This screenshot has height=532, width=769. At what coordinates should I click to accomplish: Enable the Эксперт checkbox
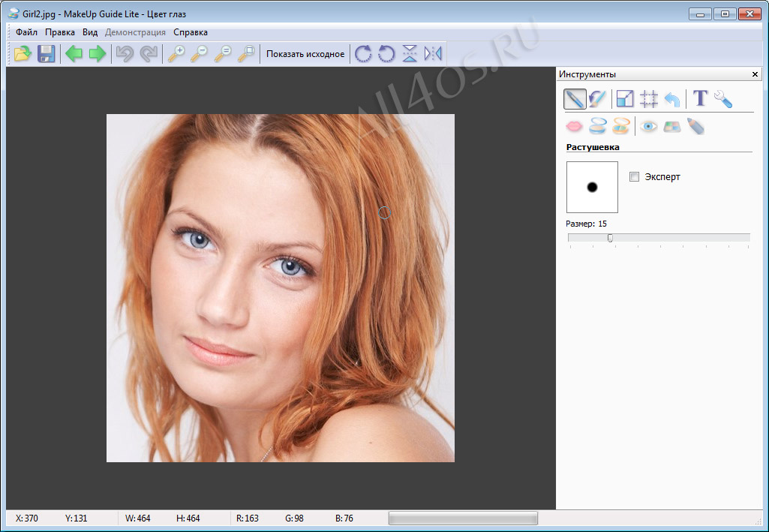click(634, 176)
